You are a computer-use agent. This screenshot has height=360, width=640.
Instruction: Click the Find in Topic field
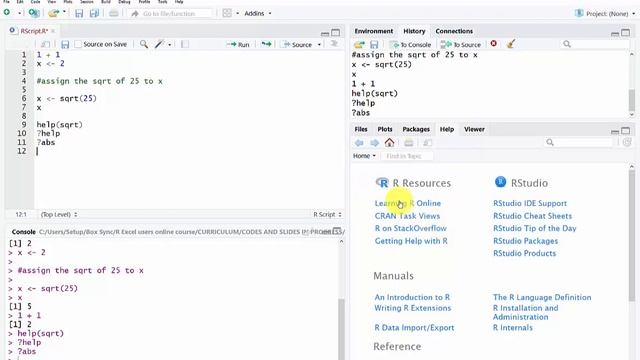point(407,156)
